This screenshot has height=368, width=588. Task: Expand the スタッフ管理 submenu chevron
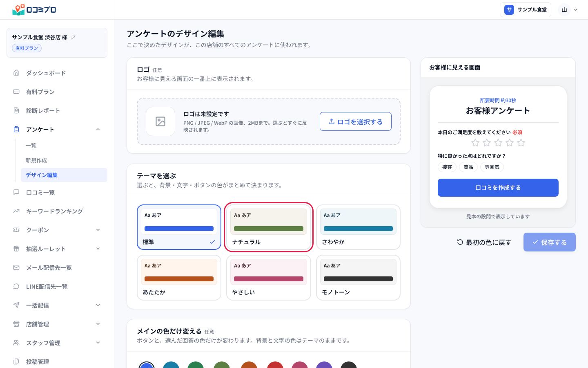(98, 343)
